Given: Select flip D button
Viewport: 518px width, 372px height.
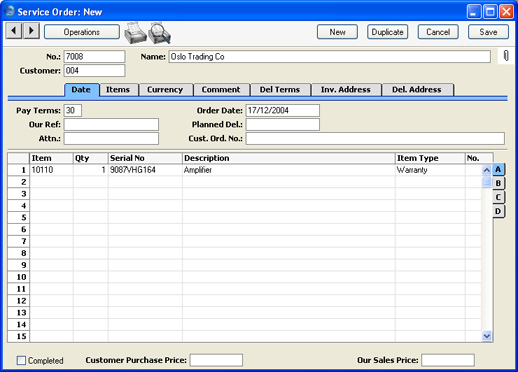Looking at the screenshot, I should coord(498,211).
